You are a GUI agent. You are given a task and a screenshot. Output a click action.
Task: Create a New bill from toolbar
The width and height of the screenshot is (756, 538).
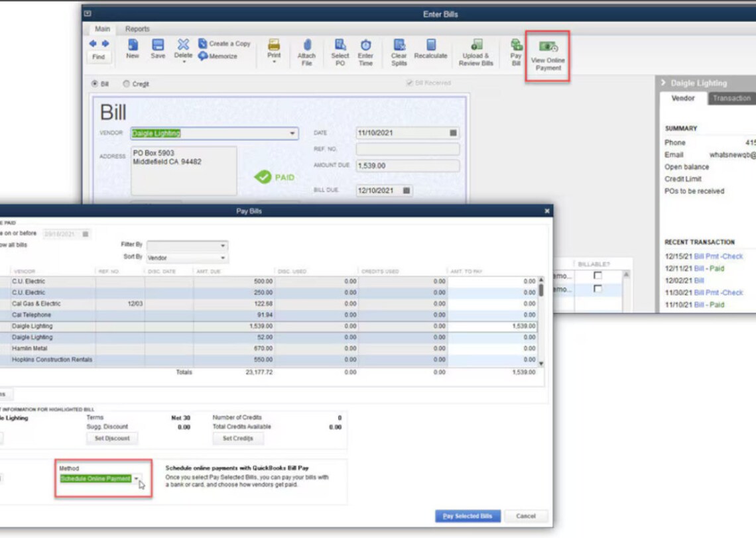pyautogui.click(x=133, y=49)
